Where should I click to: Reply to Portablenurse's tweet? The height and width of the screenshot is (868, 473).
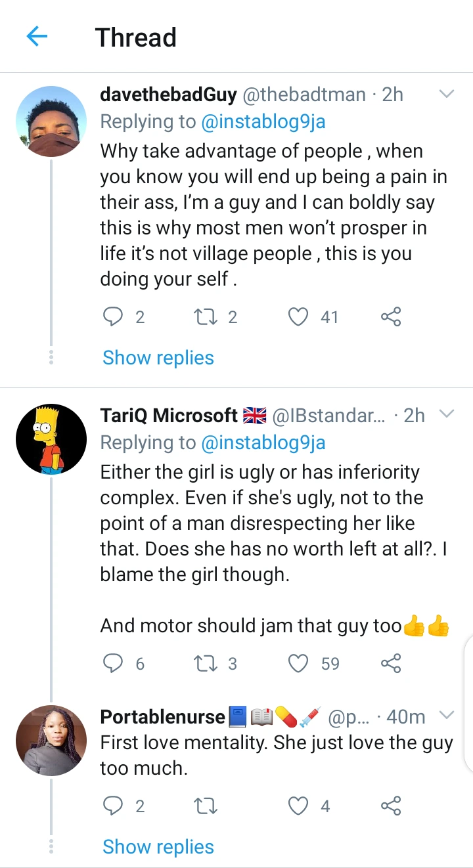[114, 806]
